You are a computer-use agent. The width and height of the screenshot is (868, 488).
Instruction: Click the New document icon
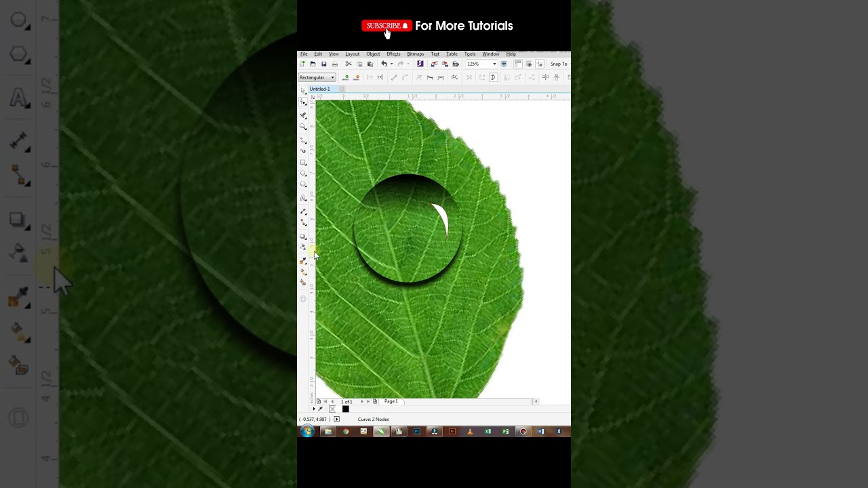tap(302, 64)
